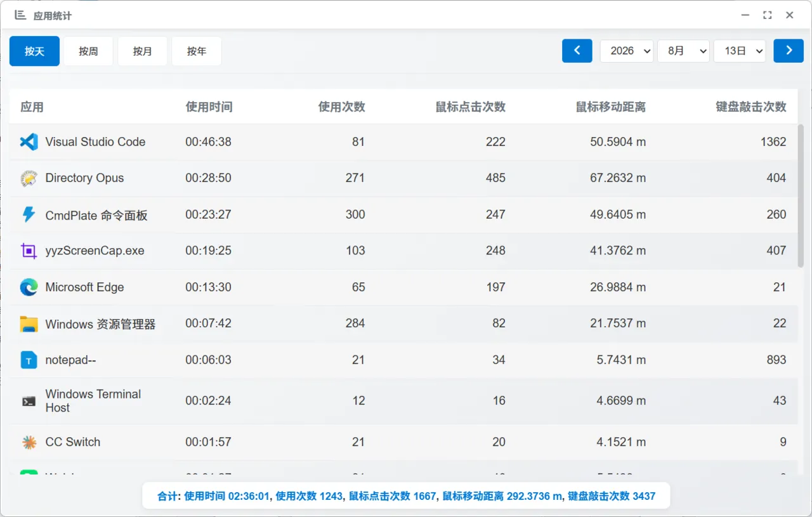The image size is (812, 517).
Task: Switch to the 按天 view
Action: (34, 51)
